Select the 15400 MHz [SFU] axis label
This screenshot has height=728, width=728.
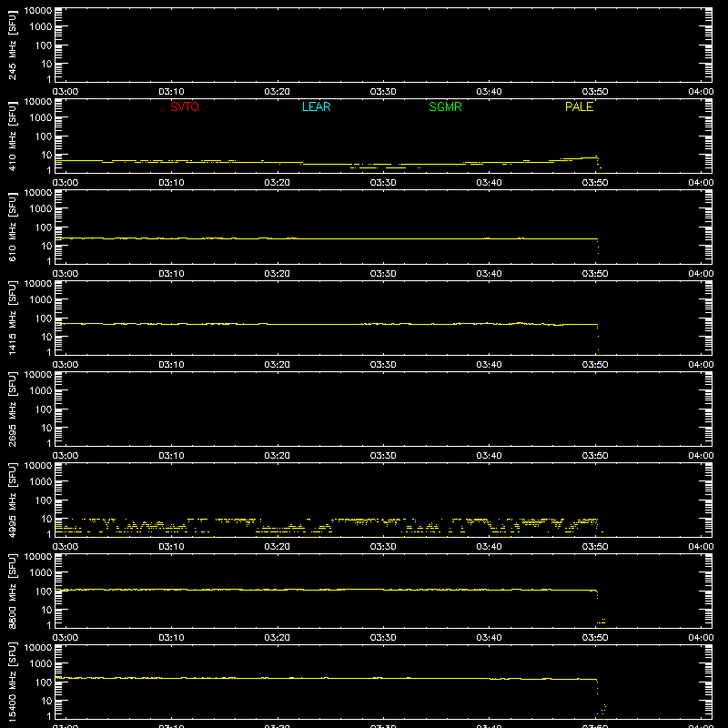(12, 682)
